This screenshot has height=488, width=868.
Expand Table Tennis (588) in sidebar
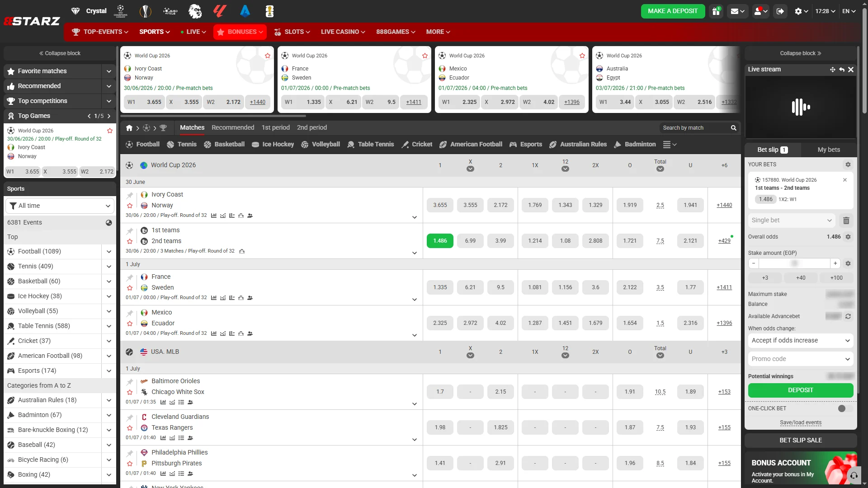coord(108,326)
